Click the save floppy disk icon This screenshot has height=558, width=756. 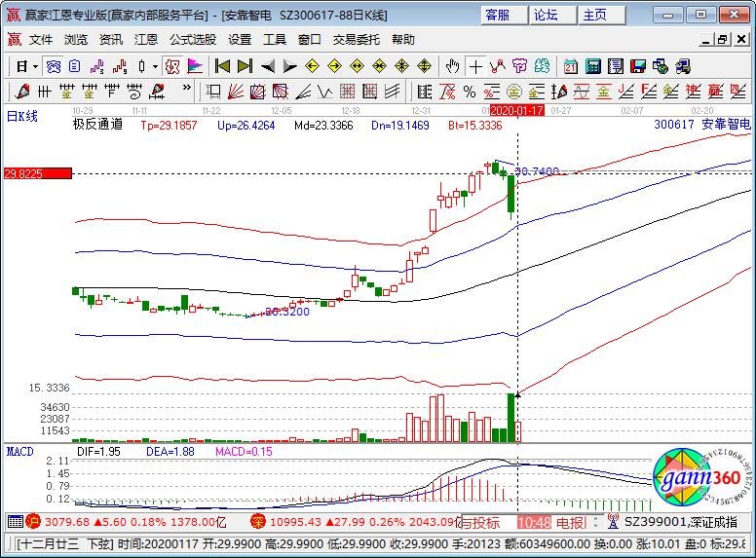[x=637, y=66]
